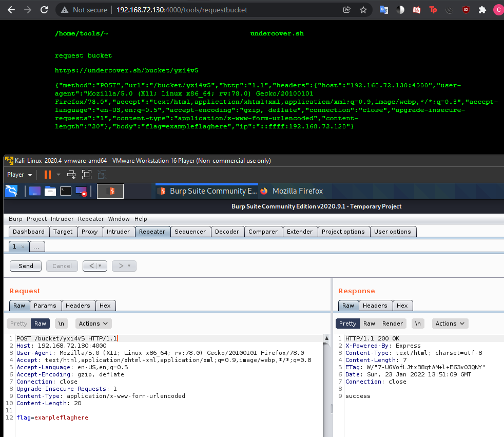Image resolution: width=504 pixels, height=437 pixels.
Task: Send the Repeater request
Action: coord(26,266)
